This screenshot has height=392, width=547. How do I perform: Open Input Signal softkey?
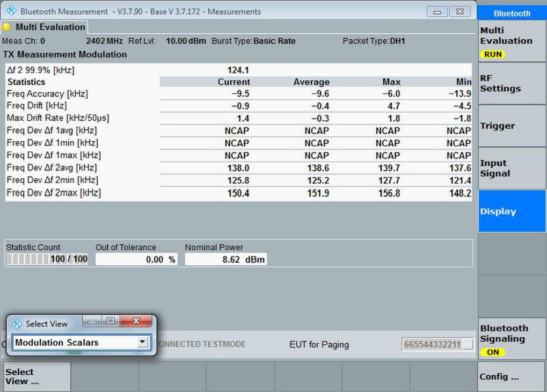(x=512, y=168)
